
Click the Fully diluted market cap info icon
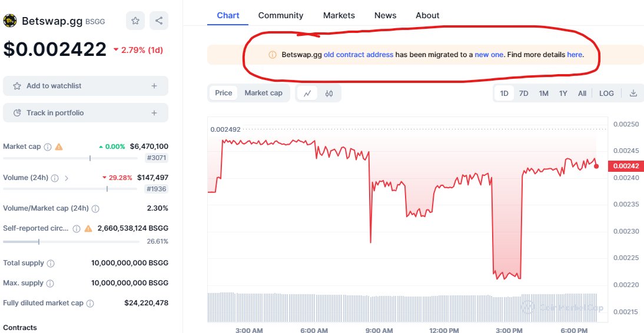click(x=90, y=304)
